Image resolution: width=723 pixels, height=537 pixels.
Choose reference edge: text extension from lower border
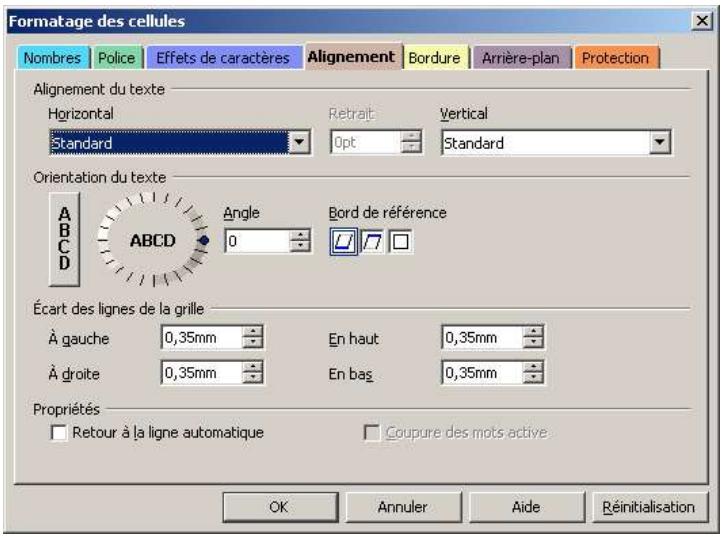point(344,241)
